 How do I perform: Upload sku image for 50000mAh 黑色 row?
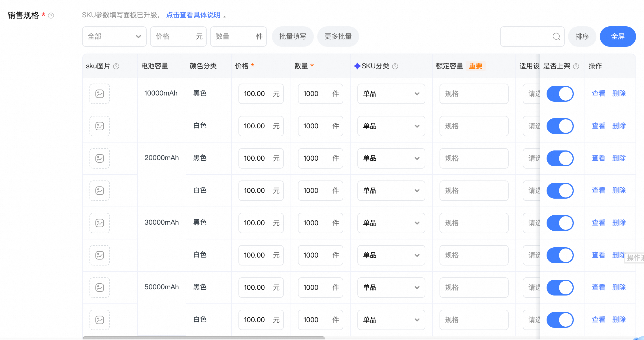[100, 288]
